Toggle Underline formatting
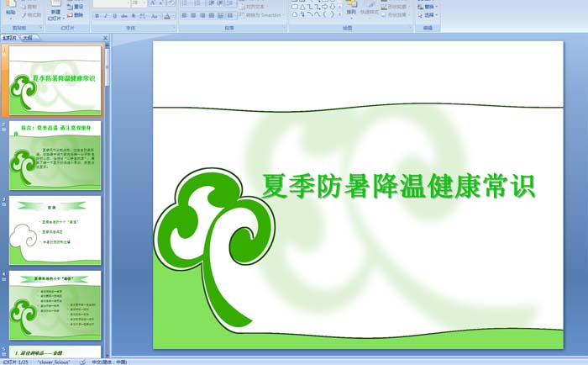This screenshot has height=365, width=588. [115, 16]
